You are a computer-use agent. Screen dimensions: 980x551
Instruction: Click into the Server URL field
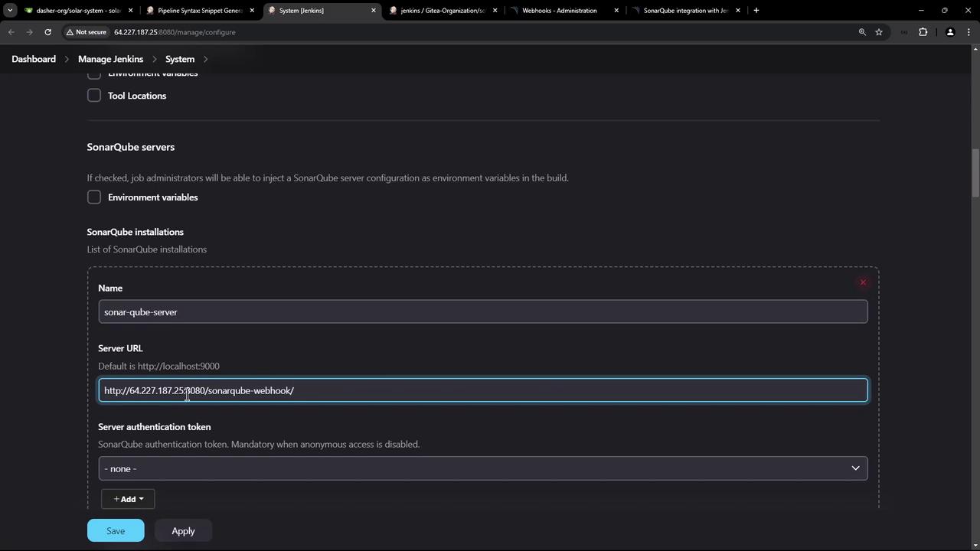tap(482, 390)
